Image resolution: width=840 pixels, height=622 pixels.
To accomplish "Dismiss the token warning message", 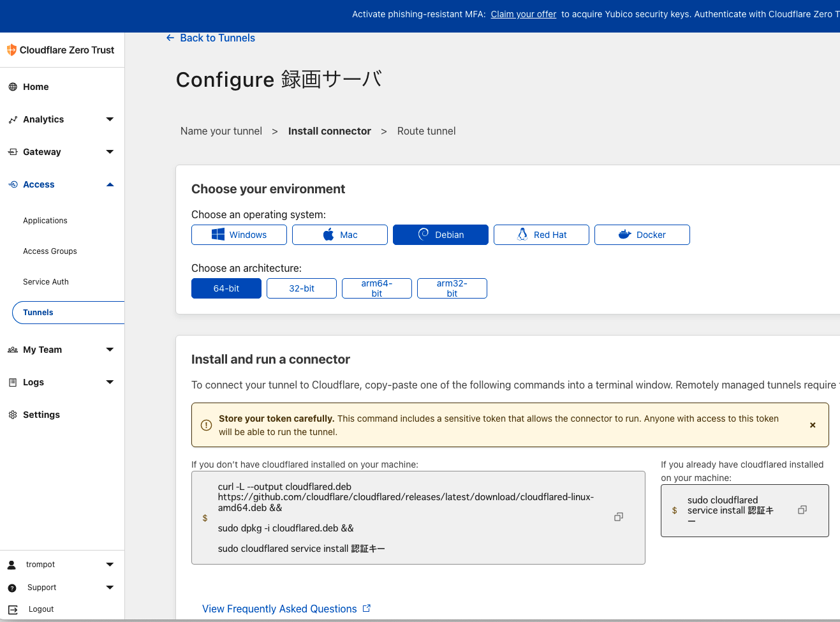I will click(813, 425).
